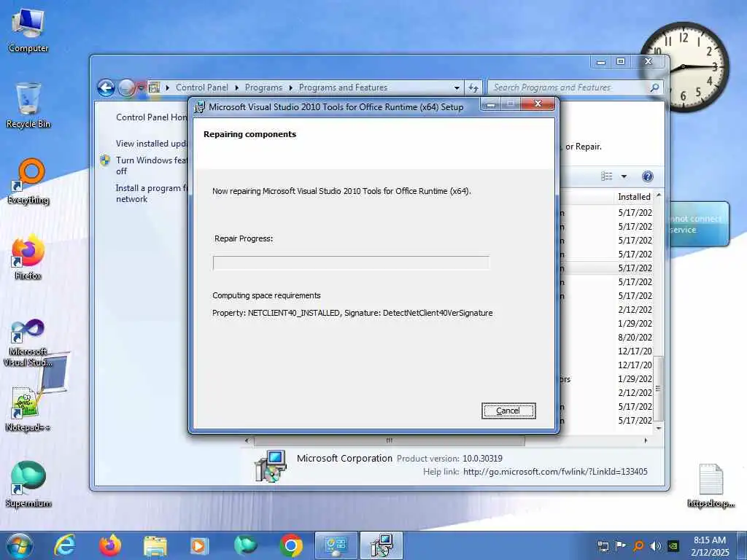Open the httpsdrop text file on desktop
Screen dimensions: 747x560
tap(711, 486)
